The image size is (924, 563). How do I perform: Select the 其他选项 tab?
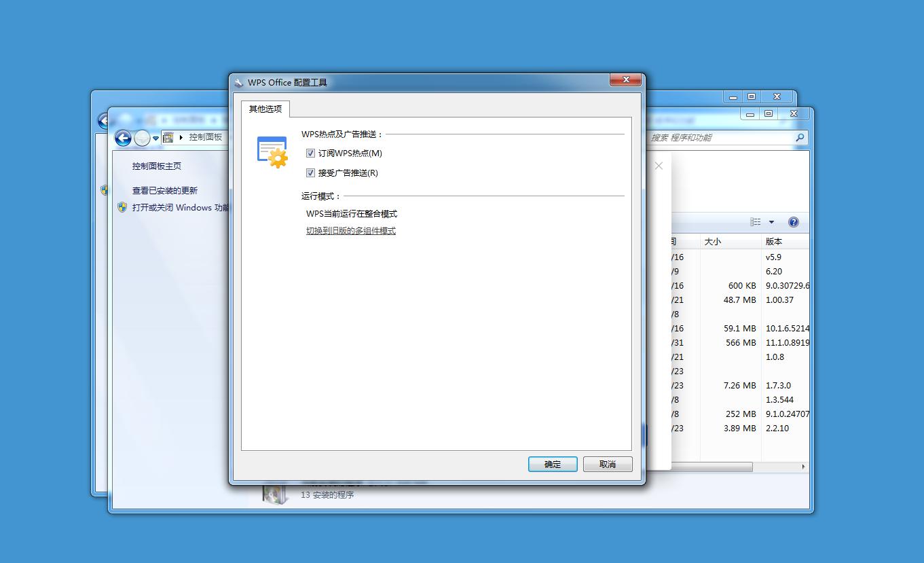(x=265, y=109)
